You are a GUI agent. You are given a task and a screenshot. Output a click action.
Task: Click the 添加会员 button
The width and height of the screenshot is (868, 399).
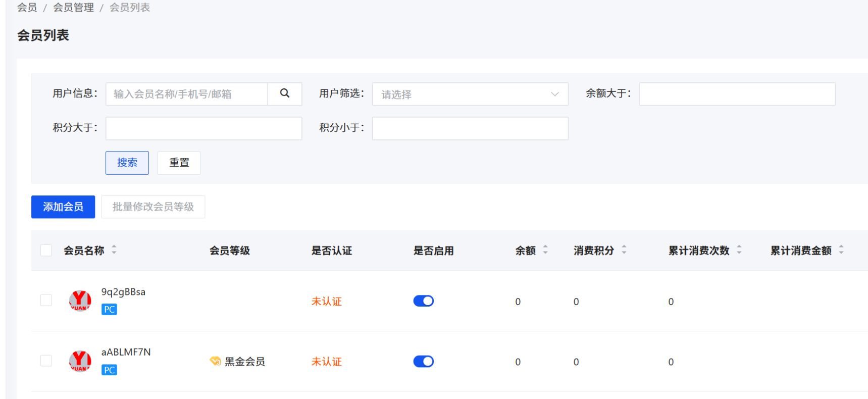coord(63,207)
